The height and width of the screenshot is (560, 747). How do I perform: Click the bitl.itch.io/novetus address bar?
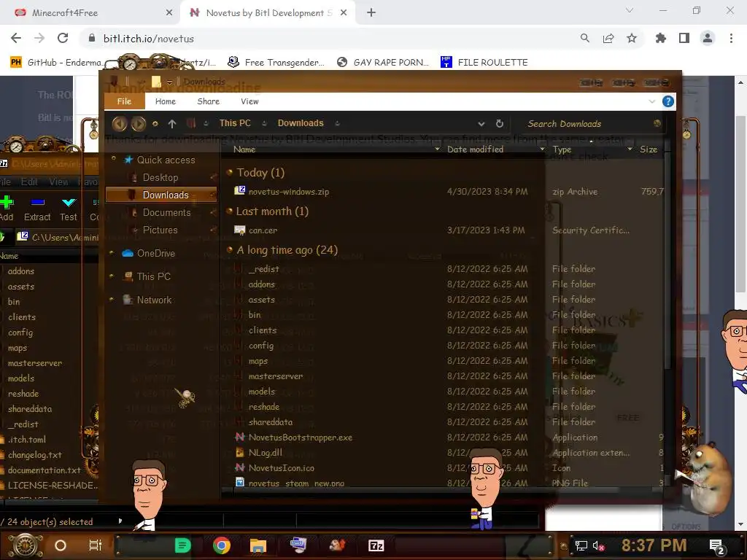click(329, 39)
